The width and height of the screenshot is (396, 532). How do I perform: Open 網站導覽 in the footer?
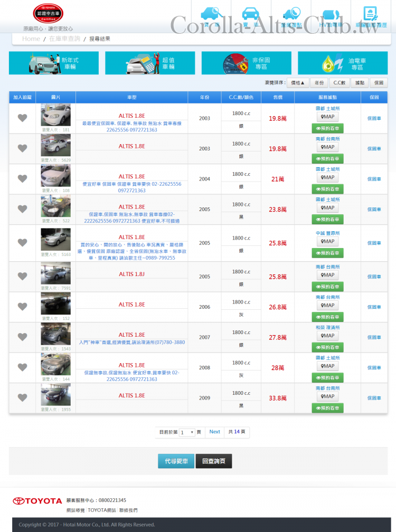pos(76,510)
